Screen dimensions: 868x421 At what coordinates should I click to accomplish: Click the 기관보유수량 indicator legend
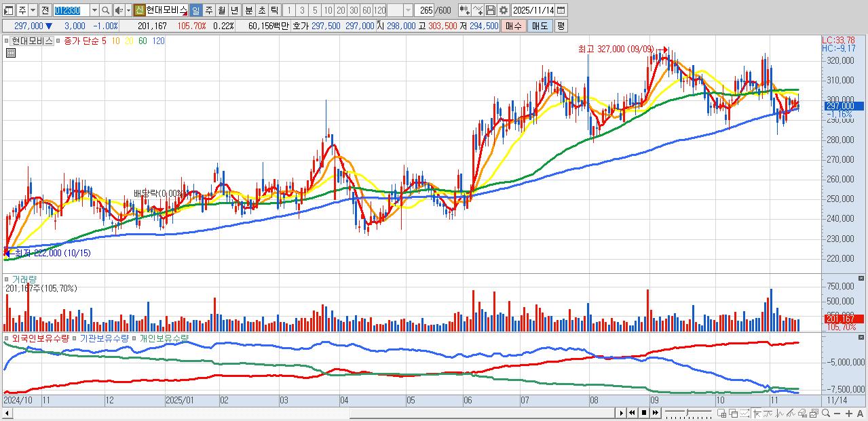(103, 337)
